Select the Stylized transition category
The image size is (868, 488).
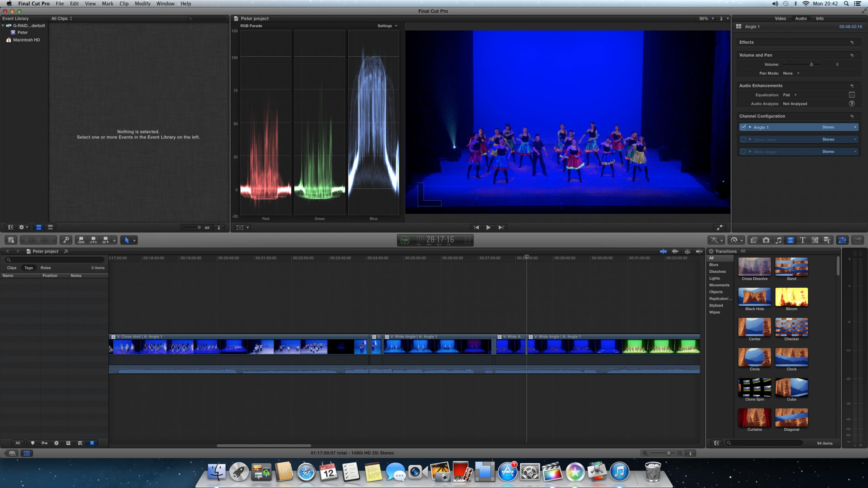[x=716, y=305]
